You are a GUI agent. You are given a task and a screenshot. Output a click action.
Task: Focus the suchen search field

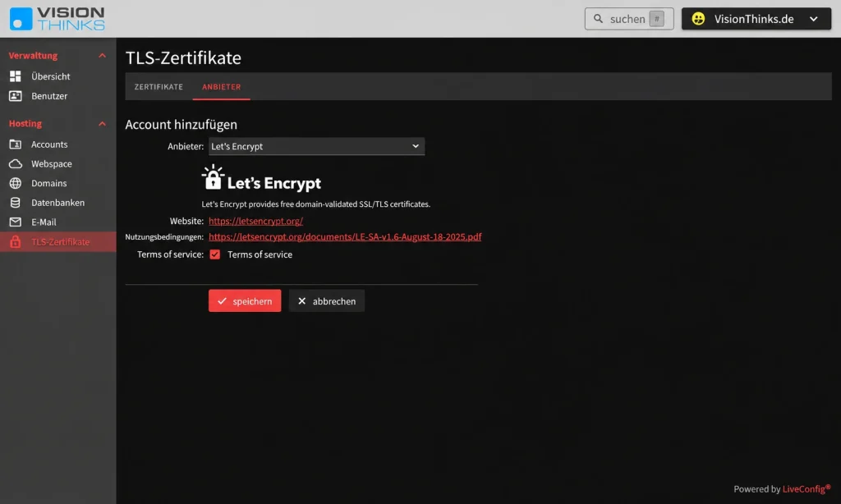(x=629, y=19)
